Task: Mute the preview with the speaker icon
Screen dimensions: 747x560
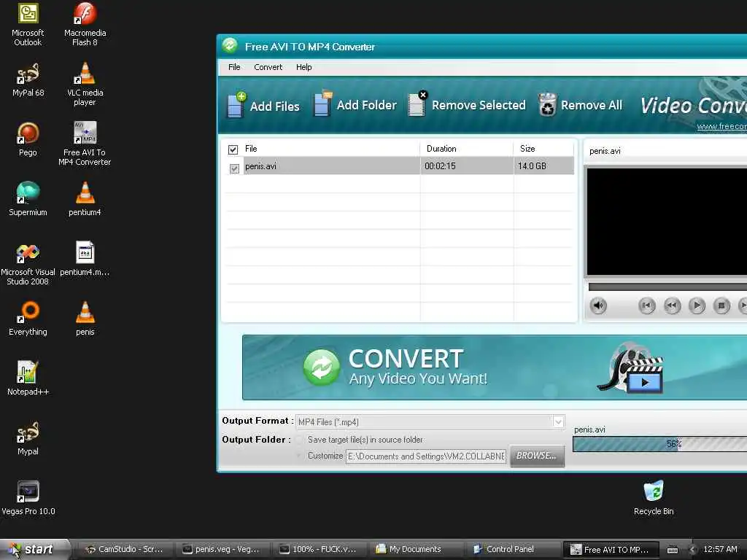Action: (x=598, y=306)
